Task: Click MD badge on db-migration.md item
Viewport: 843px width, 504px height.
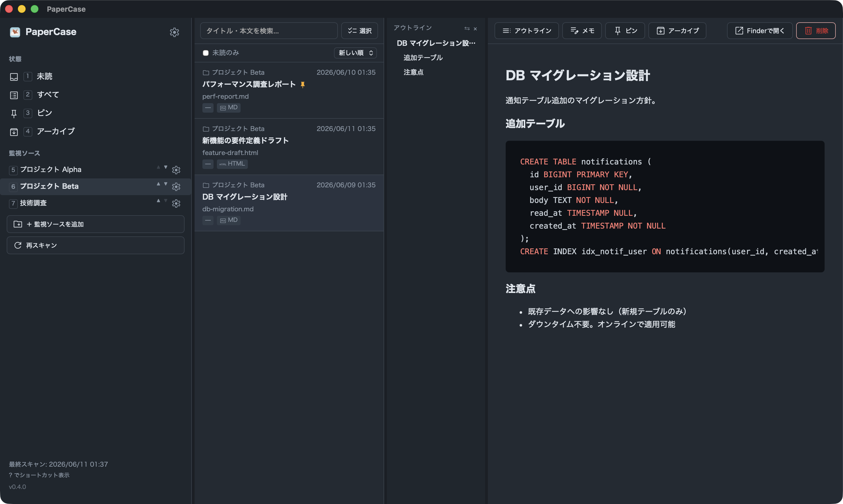Action: tap(229, 220)
